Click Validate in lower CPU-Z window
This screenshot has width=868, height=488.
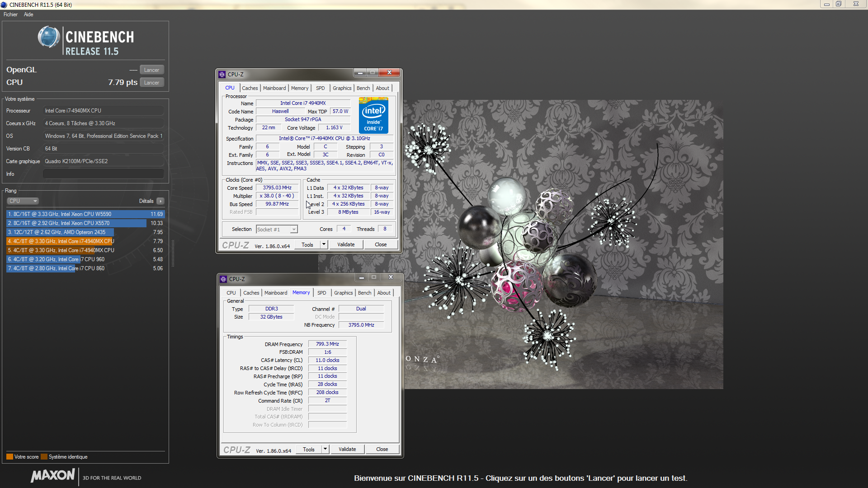[x=347, y=449]
